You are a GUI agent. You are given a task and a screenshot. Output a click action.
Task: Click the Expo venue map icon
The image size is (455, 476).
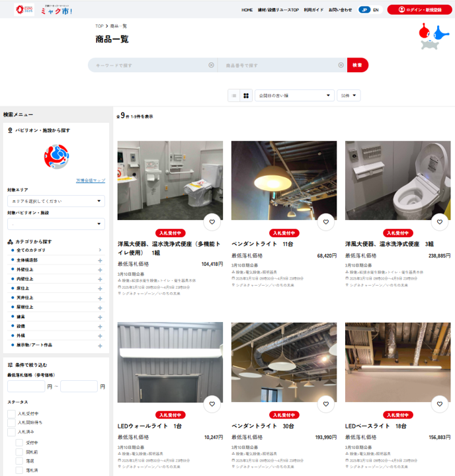point(56,157)
